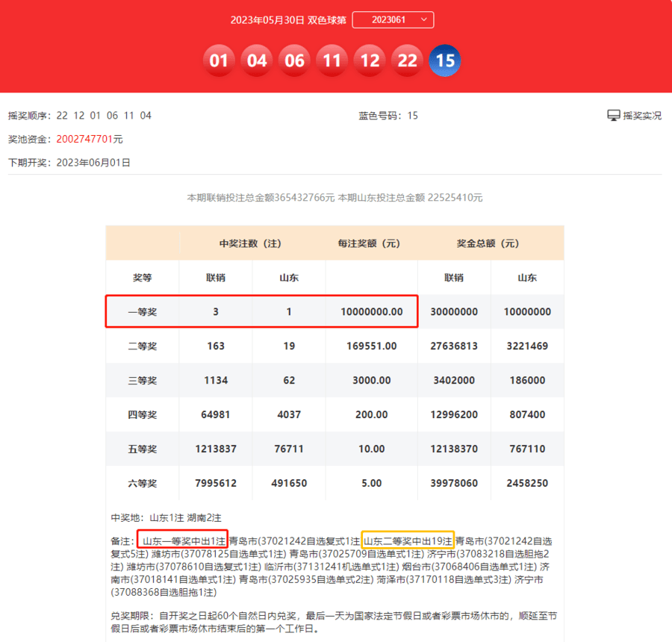The width and height of the screenshot is (672, 642).
Task: Select the 一等奖 row label
Action: tap(142, 312)
